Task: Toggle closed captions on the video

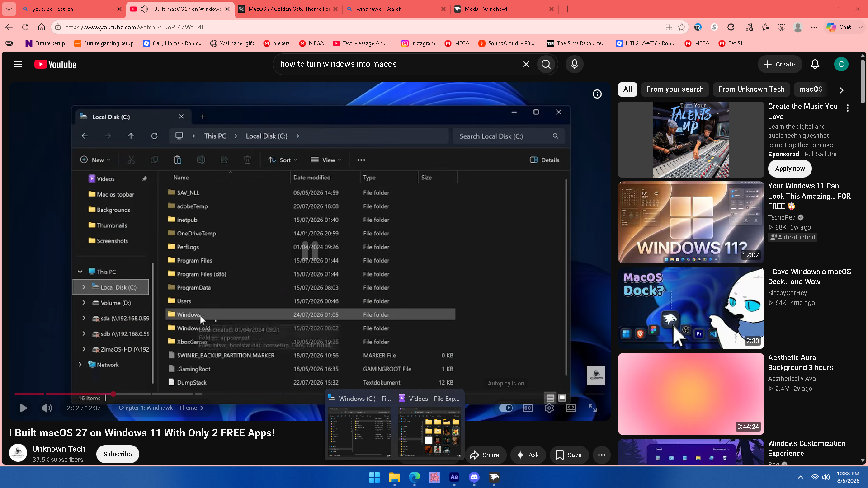Action: (527, 408)
